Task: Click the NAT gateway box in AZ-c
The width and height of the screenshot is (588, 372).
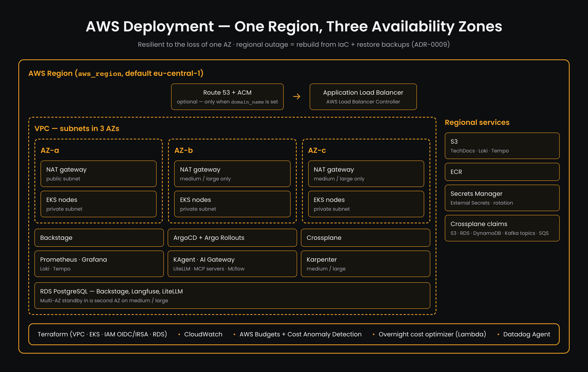Action: click(x=366, y=174)
